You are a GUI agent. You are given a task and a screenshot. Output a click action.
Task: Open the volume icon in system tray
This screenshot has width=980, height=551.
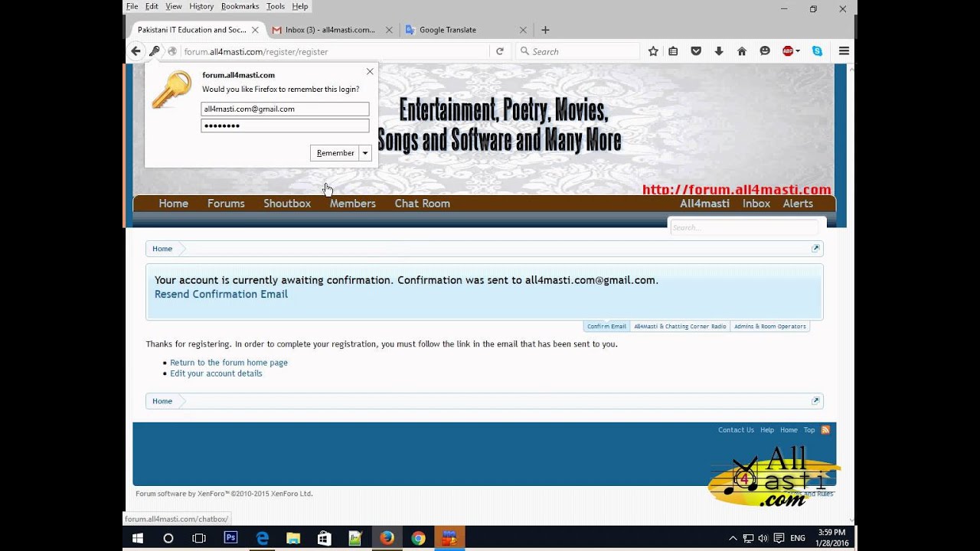pos(763,538)
